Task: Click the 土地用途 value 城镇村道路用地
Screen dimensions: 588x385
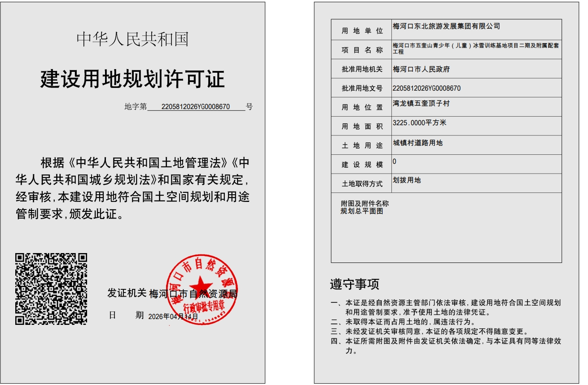Action: point(417,143)
